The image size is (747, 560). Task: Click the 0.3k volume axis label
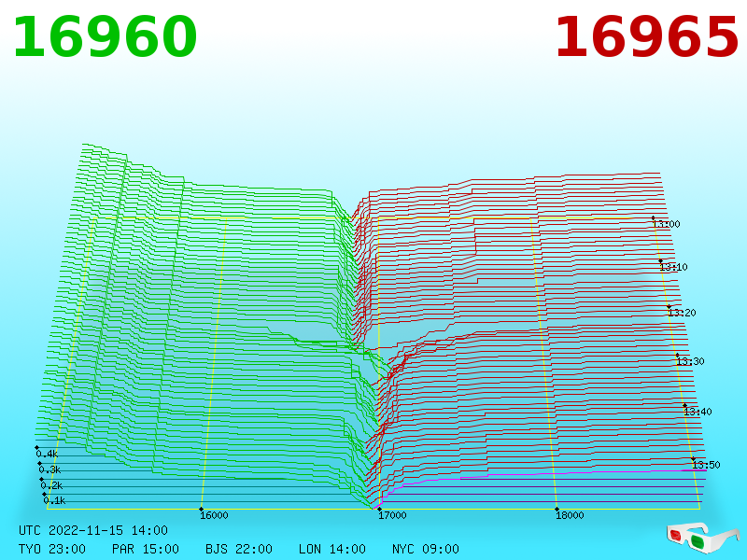50,470
